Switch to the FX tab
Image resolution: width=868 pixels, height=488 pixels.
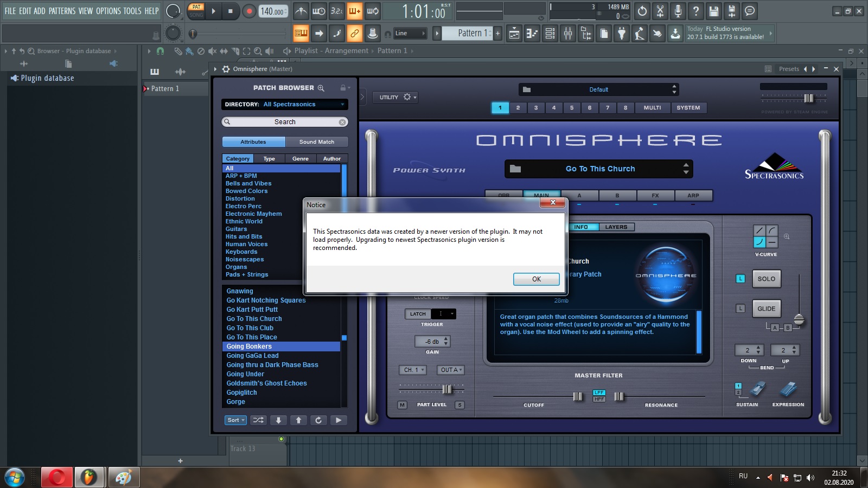tap(655, 196)
